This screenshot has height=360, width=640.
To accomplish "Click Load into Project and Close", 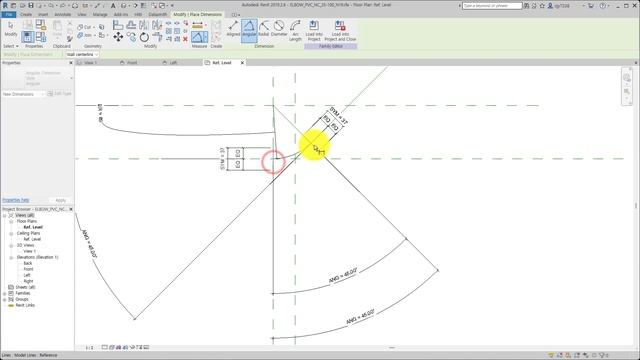I will point(340,31).
